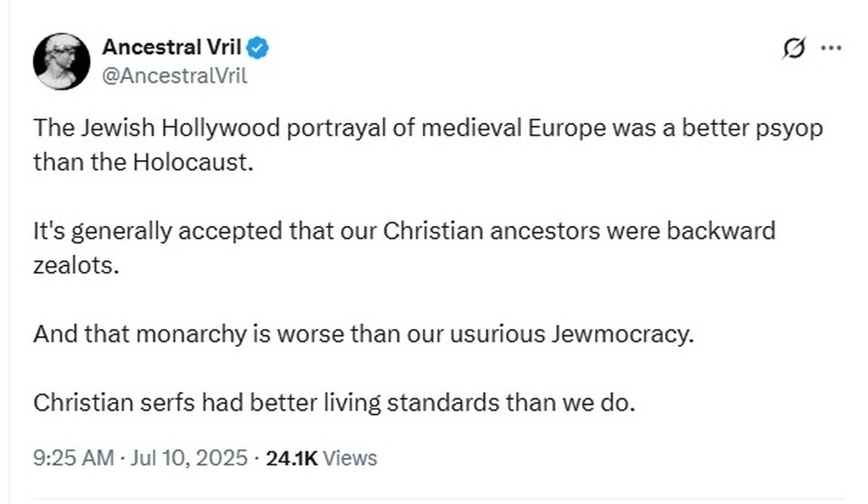Click the second paragraph of the post
Viewport: 868px width, 504px height.
(x=403, y=246)
